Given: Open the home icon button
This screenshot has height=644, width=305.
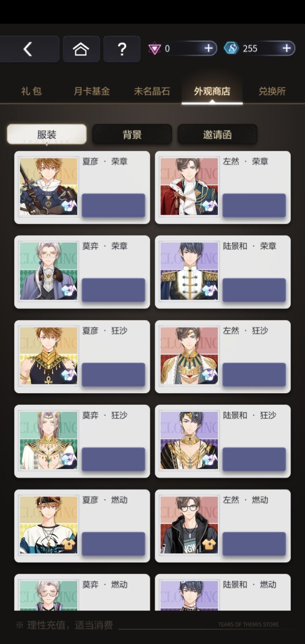Looking at the screenshot, I should [x=81, y=49].
